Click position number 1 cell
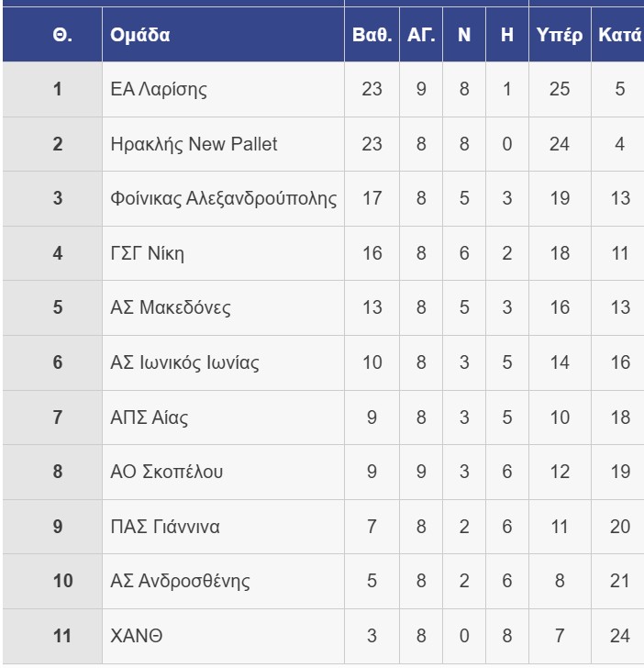The height and width of the screenshot is (668, 644). click(57, 90)
